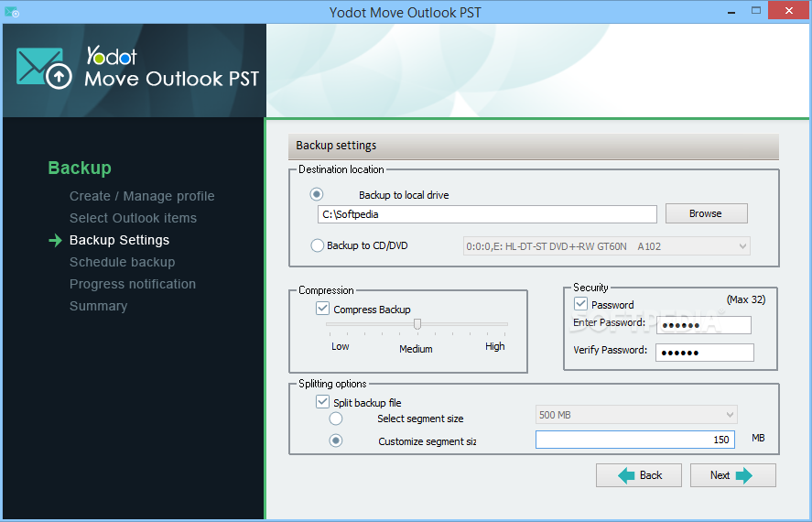The height and width of the screenshot is (522, 812).
Task: Open the CD/DVD drive dropdown
Action: [606, 246]
